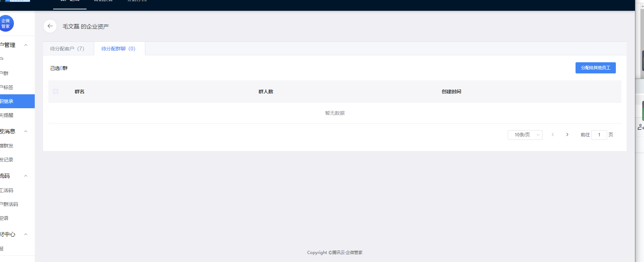Click the page number input after 前往

pos(599,135)
